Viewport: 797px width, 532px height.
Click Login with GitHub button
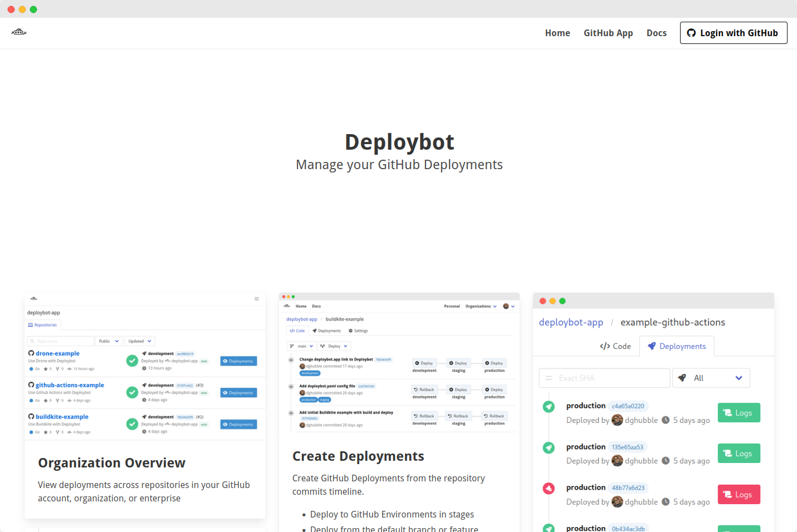point(734,33)
